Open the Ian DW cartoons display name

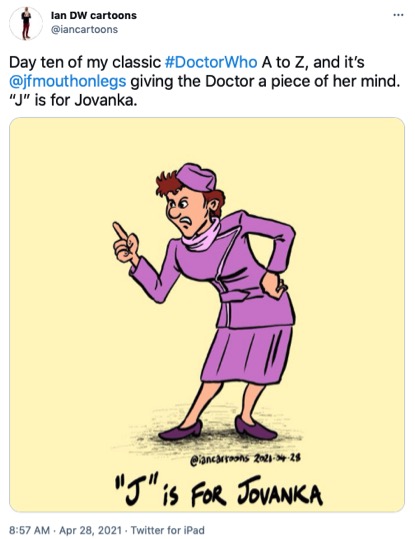pyautogui.click(x=94, y=15)
